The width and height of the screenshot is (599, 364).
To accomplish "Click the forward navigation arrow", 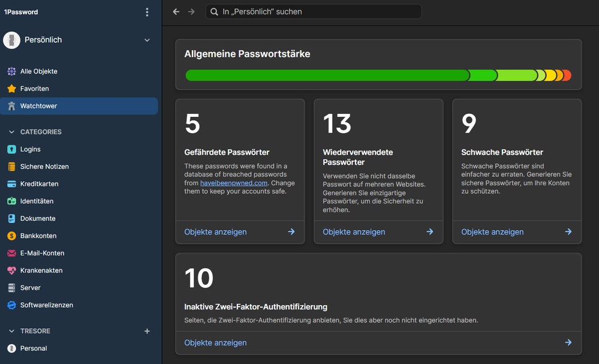I will click(x=191, y=12).
